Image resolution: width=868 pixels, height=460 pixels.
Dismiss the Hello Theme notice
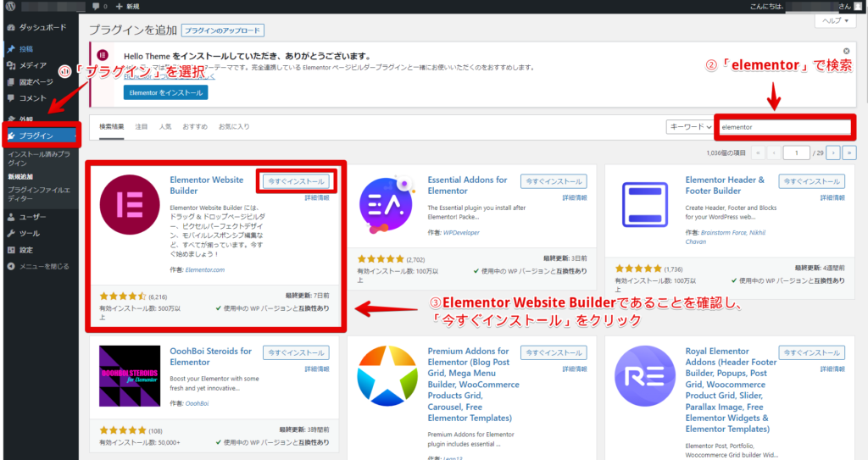pyautogui.click(x=847, y=51)
